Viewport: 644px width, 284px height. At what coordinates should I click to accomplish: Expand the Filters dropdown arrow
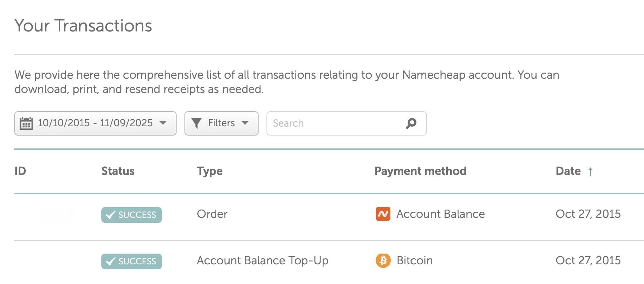click(x=245, y=123)
